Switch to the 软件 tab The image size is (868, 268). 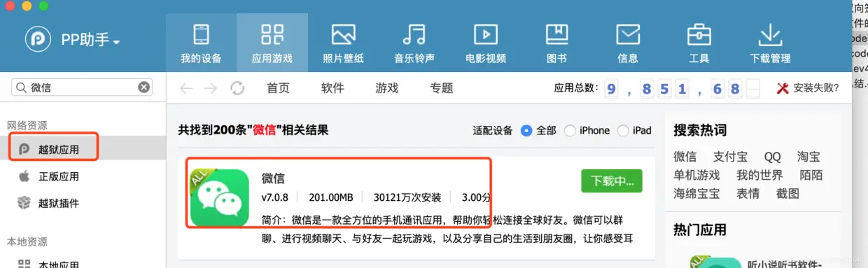pyautogui.click(x=332, y=88)
